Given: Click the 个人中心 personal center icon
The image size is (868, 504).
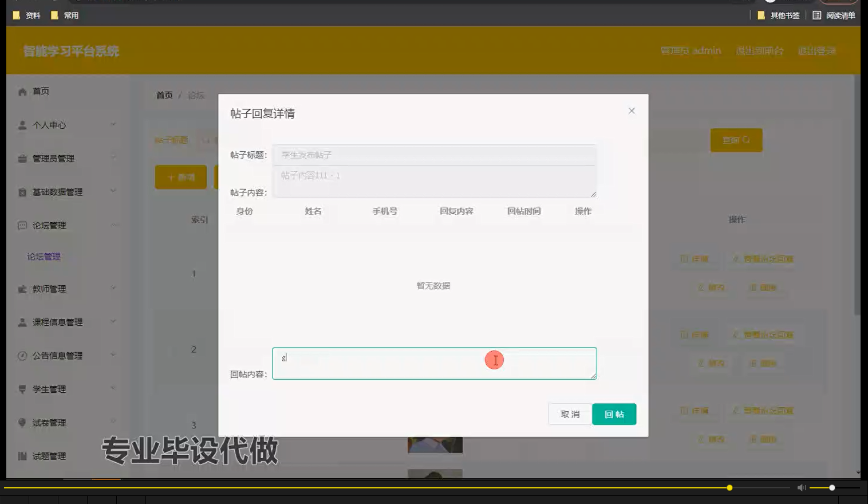Looking at the screenshot, I should pyautogui.click(x=22, y=124).
